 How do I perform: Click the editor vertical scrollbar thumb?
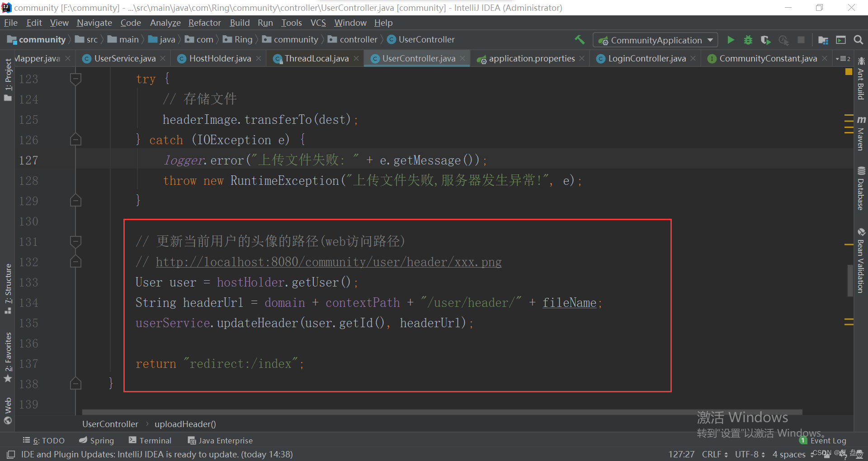(x=850, y=280)
